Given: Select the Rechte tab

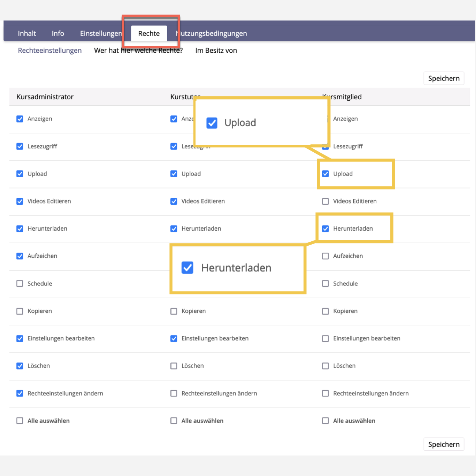Looking at the screenshot, I should [149, 33].
